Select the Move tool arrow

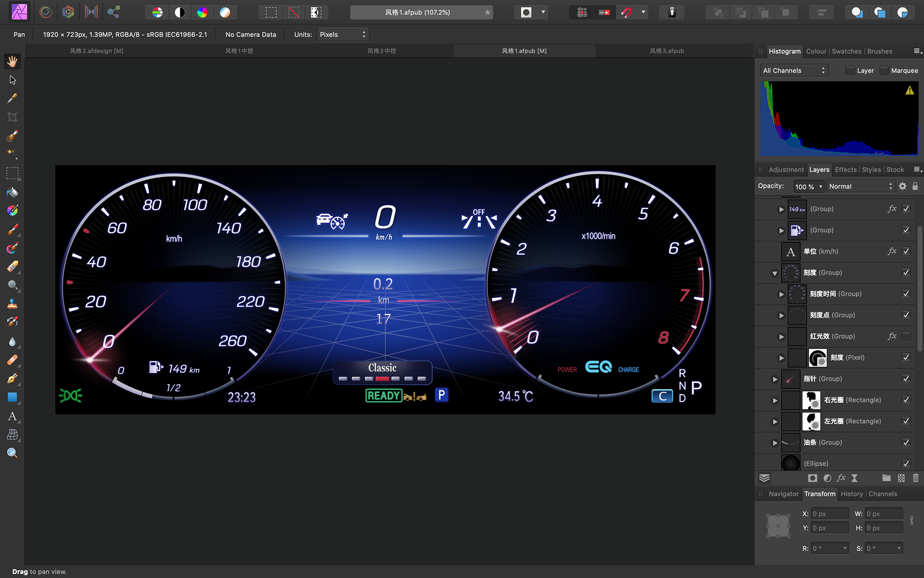(x=12, y=80)
